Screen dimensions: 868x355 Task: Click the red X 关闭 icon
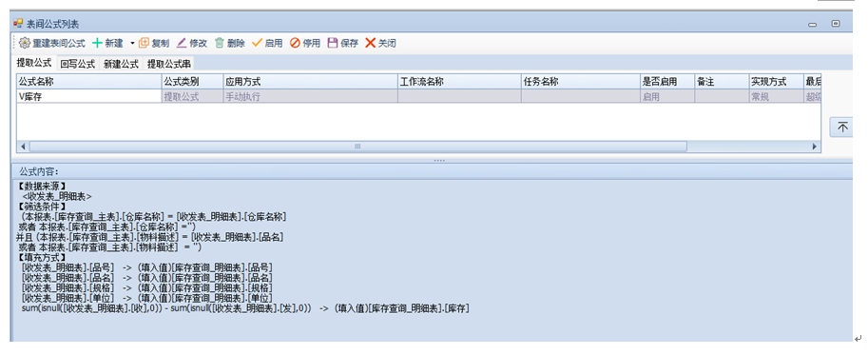(371, 43)
